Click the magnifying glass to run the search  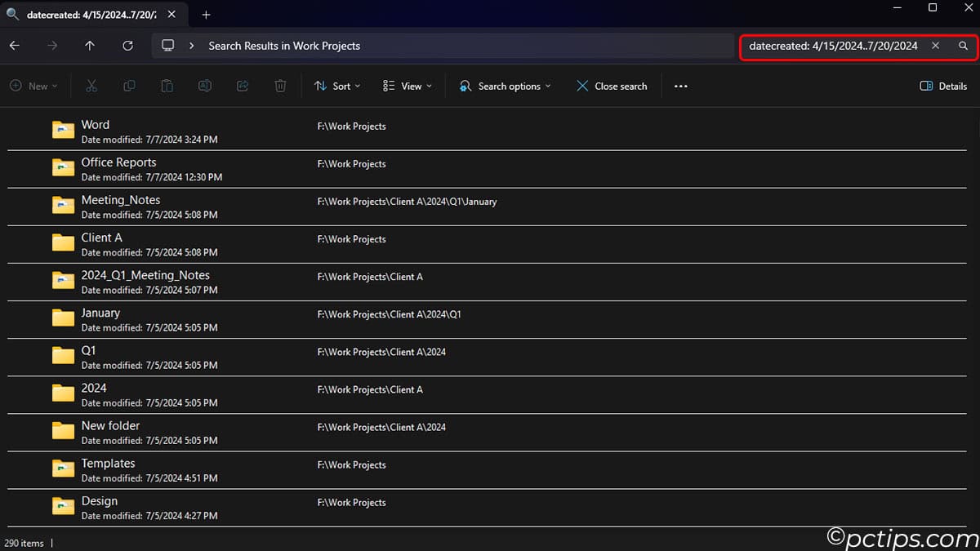click(x=963, y=47)
